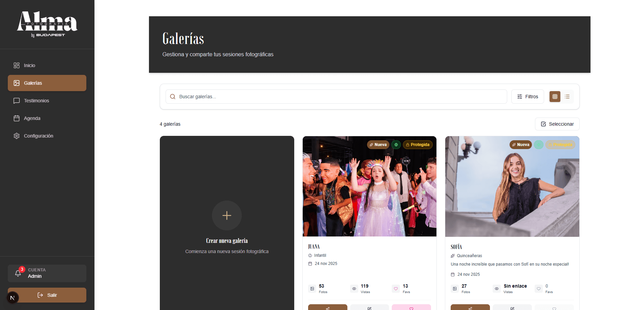Focus the Buscar galerías search field
Viewport: 644px width, 310px height.
click(x=339, y=97)
